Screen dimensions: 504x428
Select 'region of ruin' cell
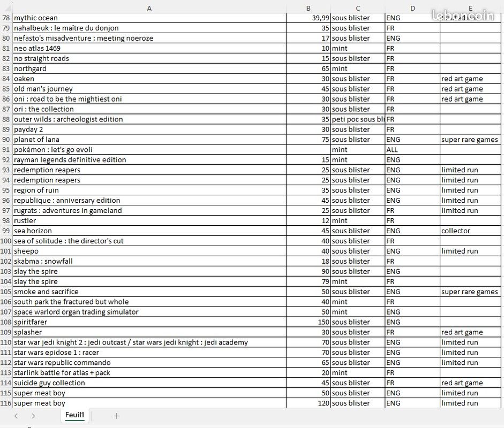(x=149, y=190)
